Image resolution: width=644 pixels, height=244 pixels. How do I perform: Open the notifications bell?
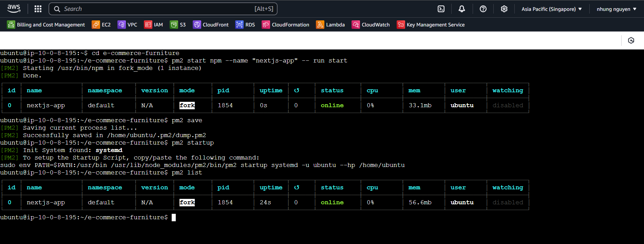click(462, 9)
